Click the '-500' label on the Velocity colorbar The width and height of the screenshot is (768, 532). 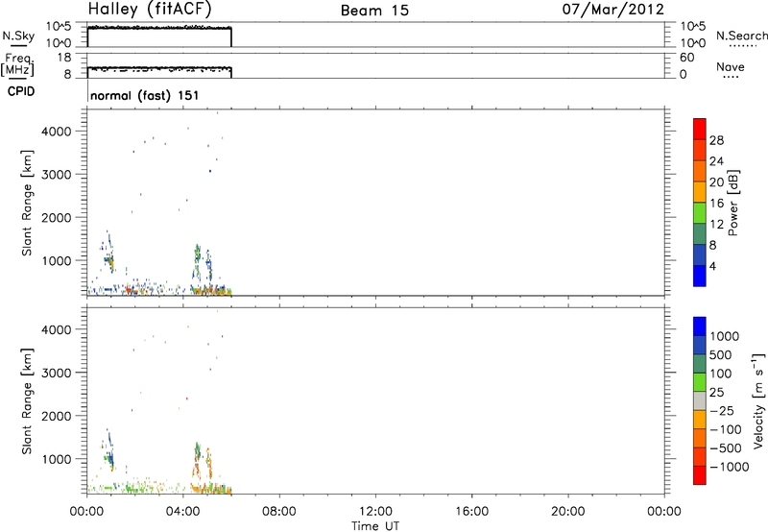point(726,448)
